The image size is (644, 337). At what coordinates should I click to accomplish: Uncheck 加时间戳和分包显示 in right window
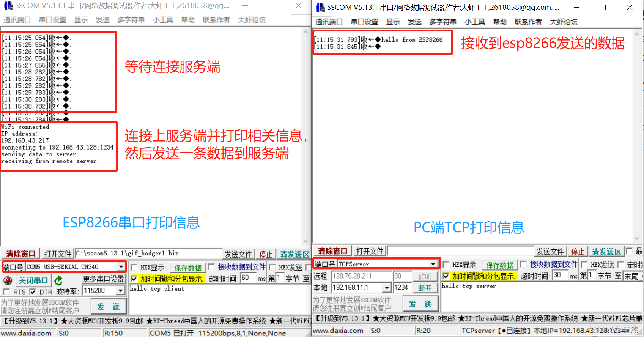446,276
